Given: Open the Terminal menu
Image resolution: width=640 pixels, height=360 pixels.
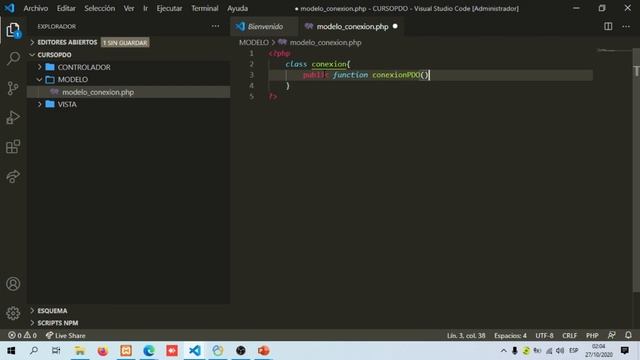Looking at the screenshot, I should [x=204, y=8].
